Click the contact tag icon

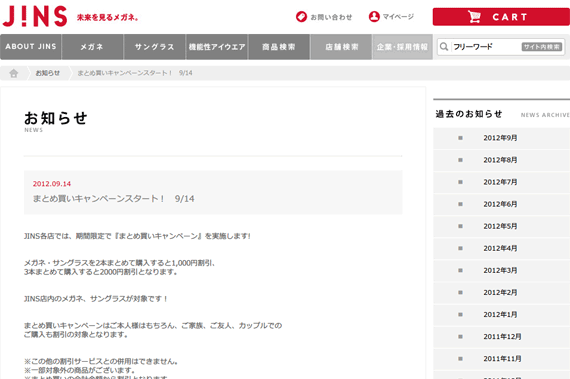coord(301,17)
